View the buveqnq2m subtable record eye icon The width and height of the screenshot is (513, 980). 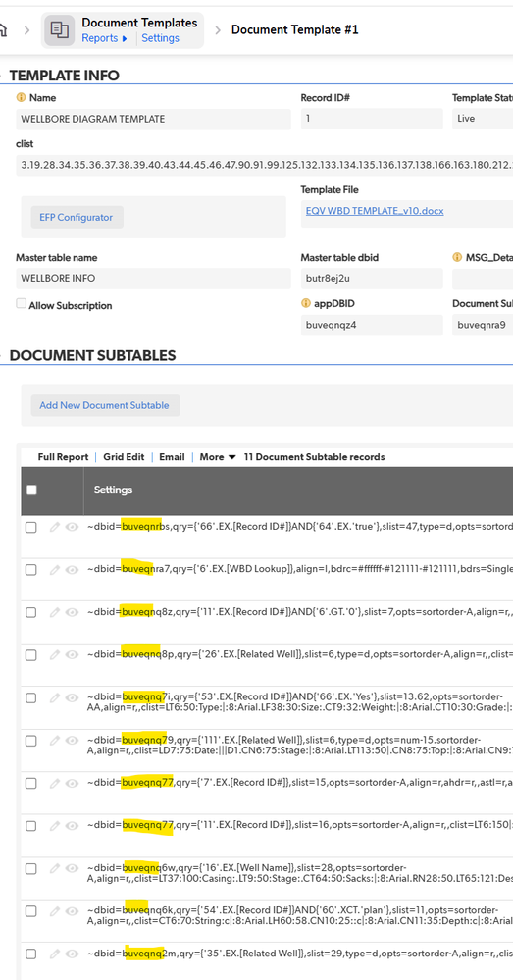coord(72,954)
